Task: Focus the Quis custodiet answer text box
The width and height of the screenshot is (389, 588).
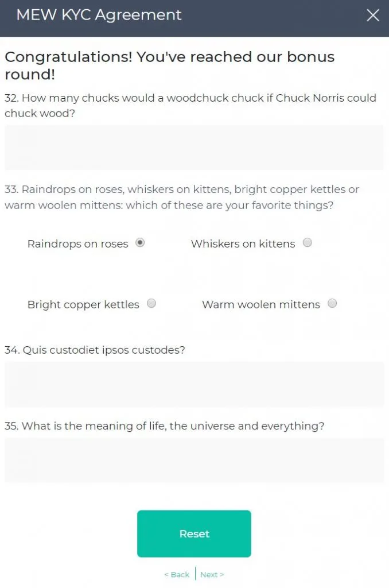Action: 194,384
